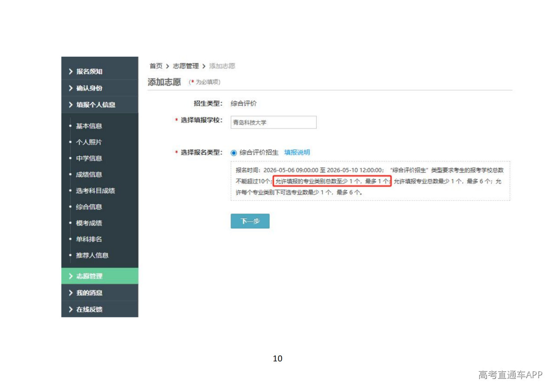555x392 pixels.
Task: Go to 中学信息 page
Action: (x=89, y=159)
